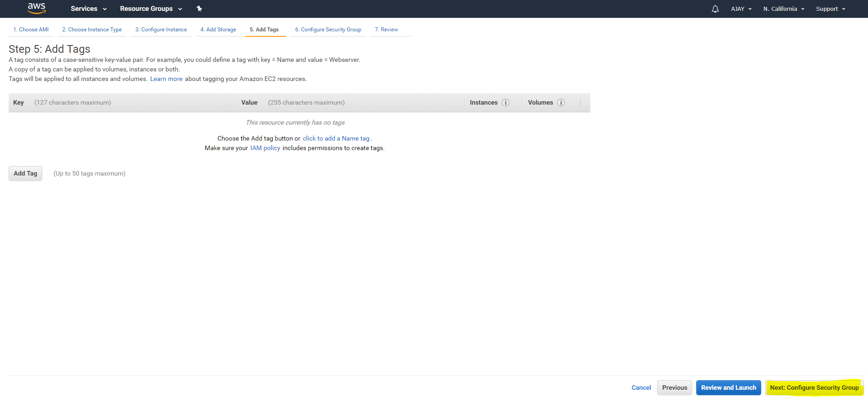868x403 pixels.
Task: Expand the Services dropdown menu
Action: [88, 9]
